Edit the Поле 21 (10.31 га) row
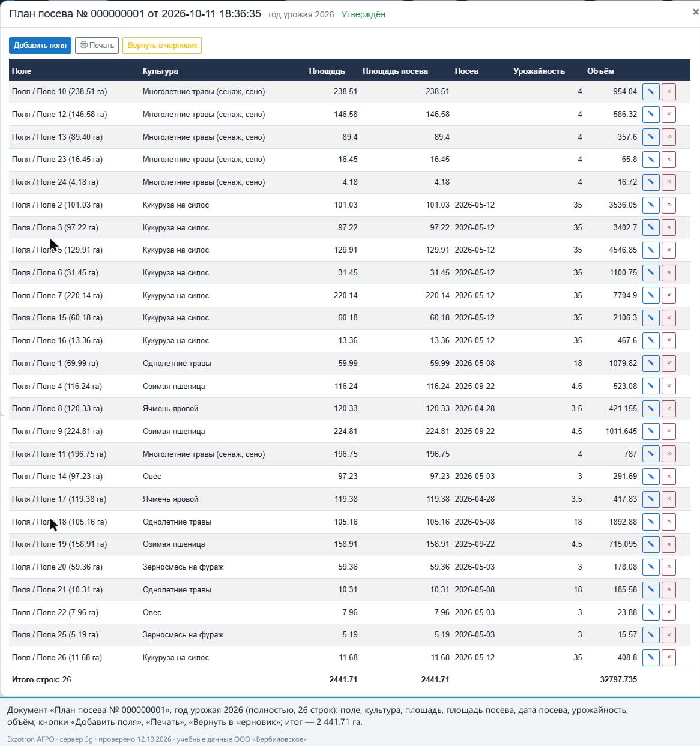The image size is (700, 746). (x=651, y=590)
